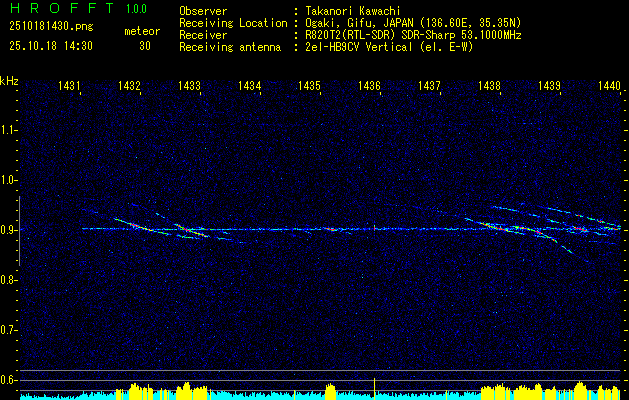The width and height of the screenshot is (629, 400).
Task: Click observer name Takanori Kawachi
Action: tap(353, 11)
